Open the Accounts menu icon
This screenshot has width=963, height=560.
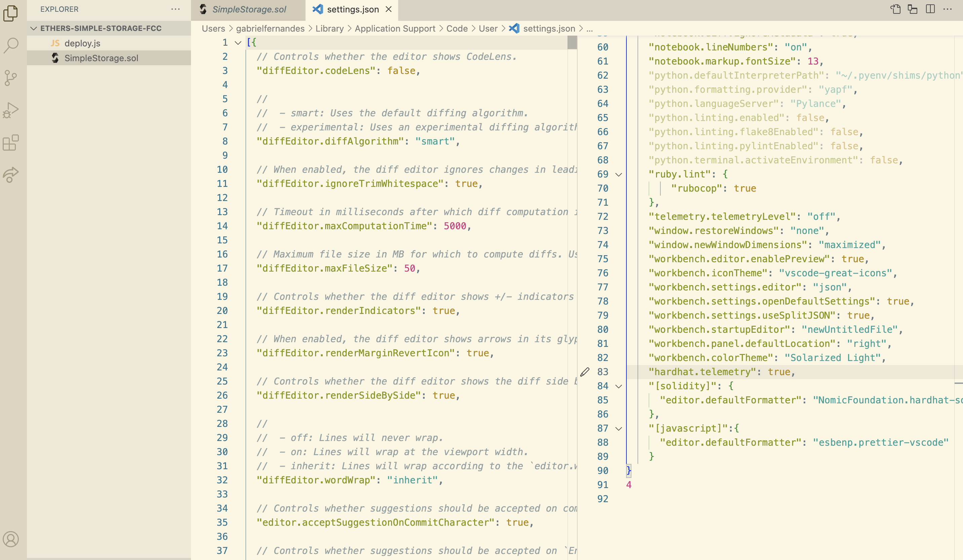tap(11, 539)
